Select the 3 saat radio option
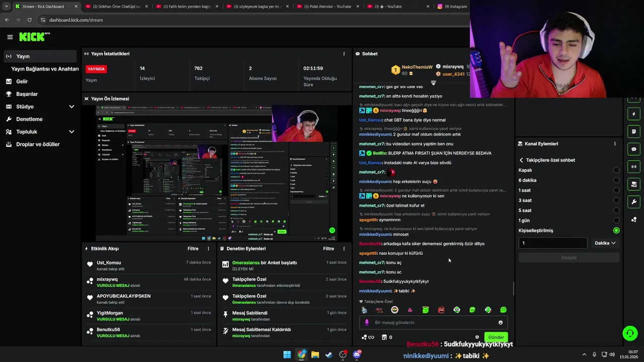 pyautogui.click(x=616, y=200)
